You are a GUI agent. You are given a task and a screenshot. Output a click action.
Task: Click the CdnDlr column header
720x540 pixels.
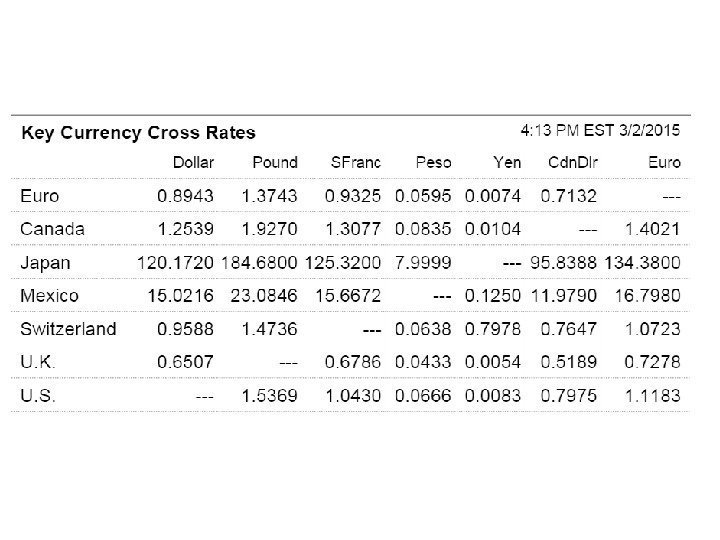click(573, 162)
